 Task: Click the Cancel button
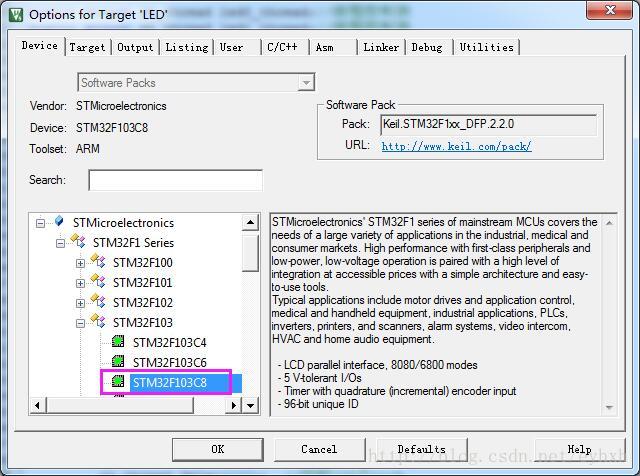point(319,449)
